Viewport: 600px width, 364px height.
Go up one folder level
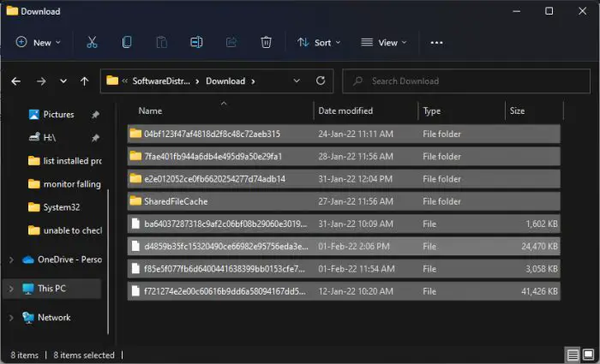[x=84, y=81]
